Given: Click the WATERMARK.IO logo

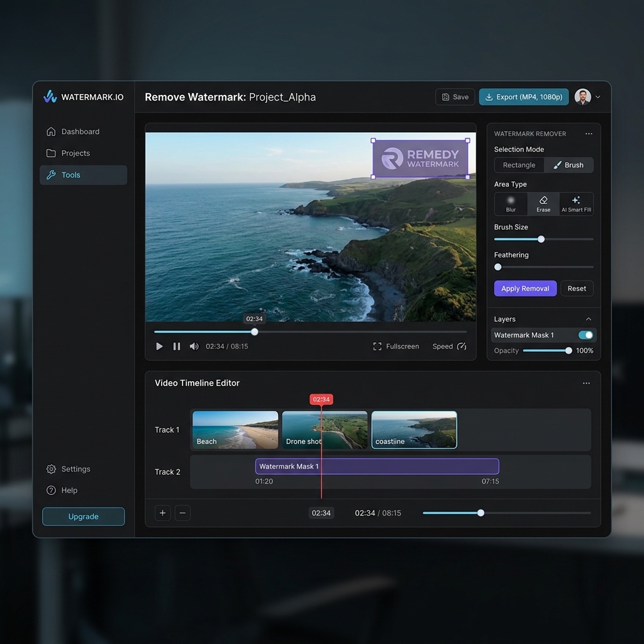Looking at the screenshot, I should tap(84, 97).
